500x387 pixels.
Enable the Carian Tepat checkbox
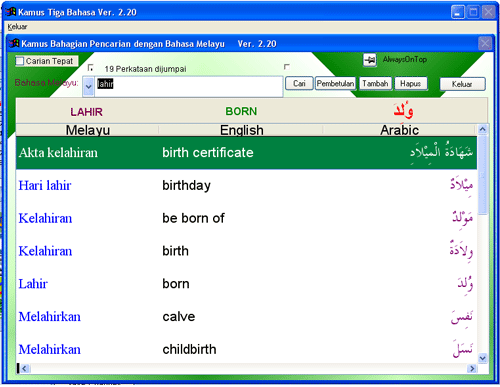click(20, 61)
